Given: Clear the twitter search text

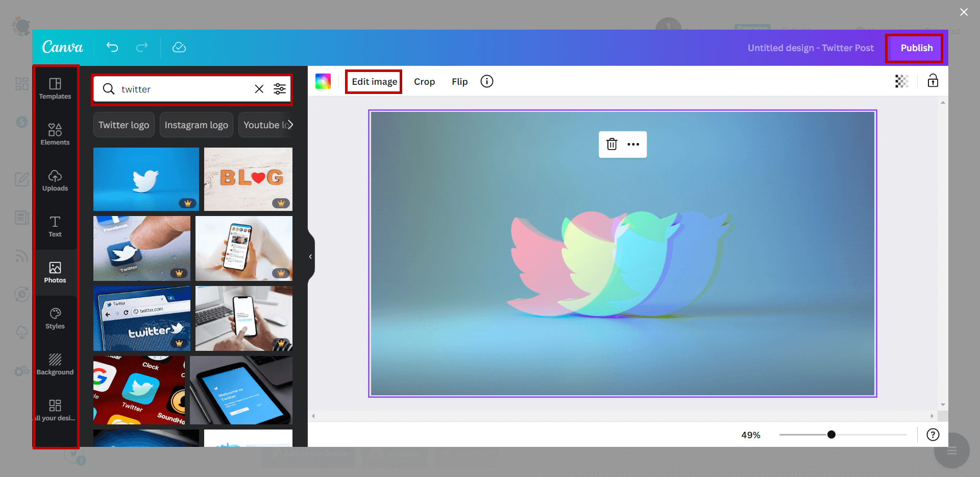Looking at the screenshot, I should pos(259,89).
